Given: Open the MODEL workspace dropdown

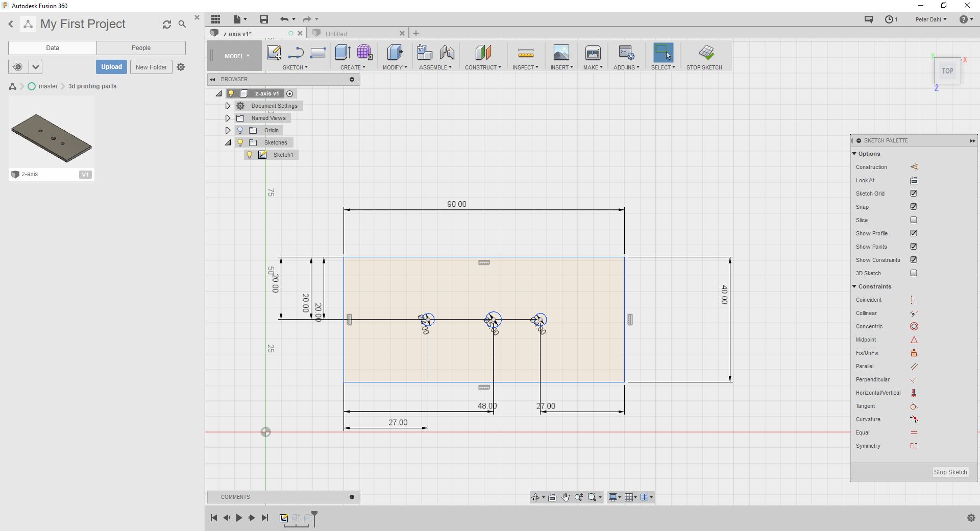Looking at the screenshot, I should [x=236, y=56].
